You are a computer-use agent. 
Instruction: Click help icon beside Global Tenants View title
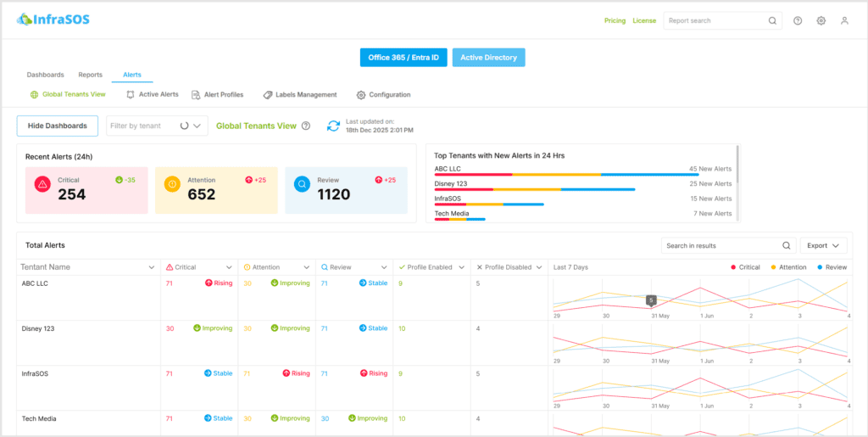pos(306,126)
